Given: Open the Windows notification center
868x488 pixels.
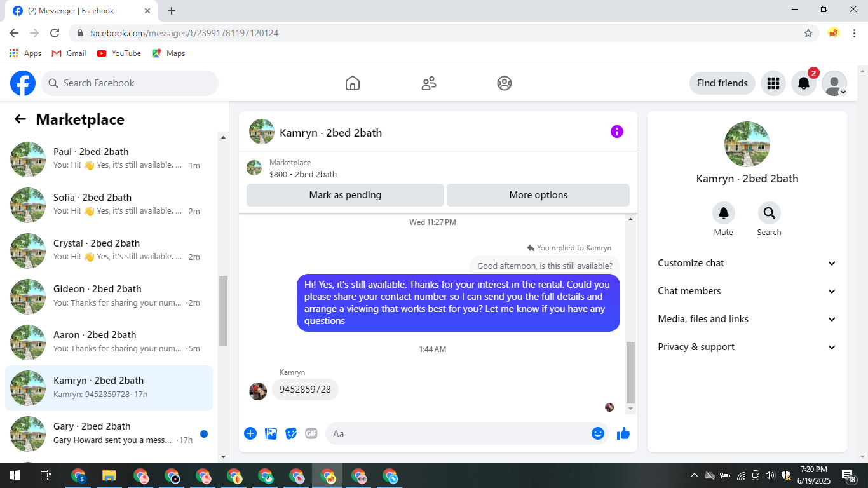Looking at the screenshot, I should (x=850, y=477).
